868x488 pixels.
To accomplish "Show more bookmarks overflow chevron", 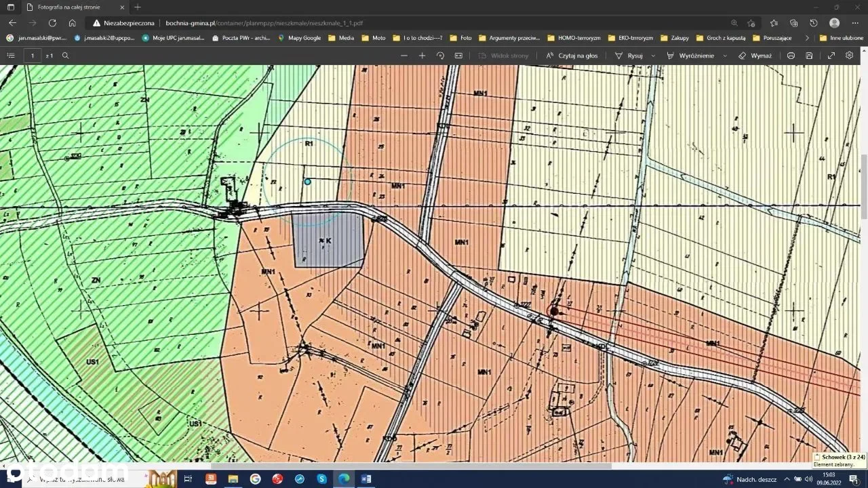I will pyautogui.click(x=807, y=38).
